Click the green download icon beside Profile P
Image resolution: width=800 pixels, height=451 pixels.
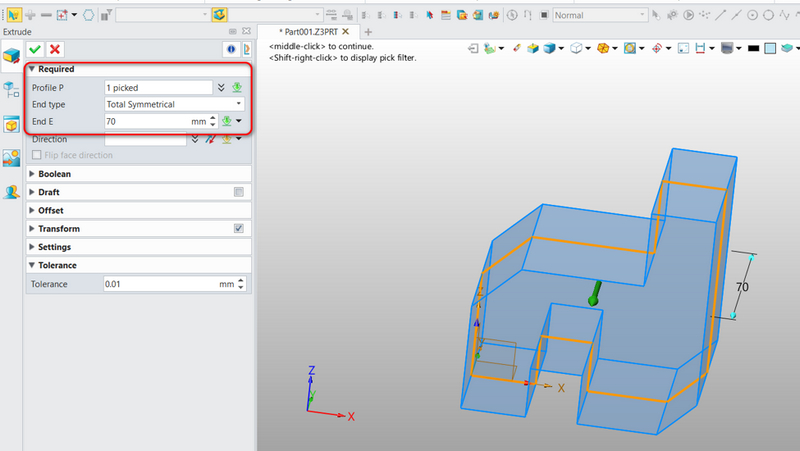pyautogui.click(x=237, y=88)
